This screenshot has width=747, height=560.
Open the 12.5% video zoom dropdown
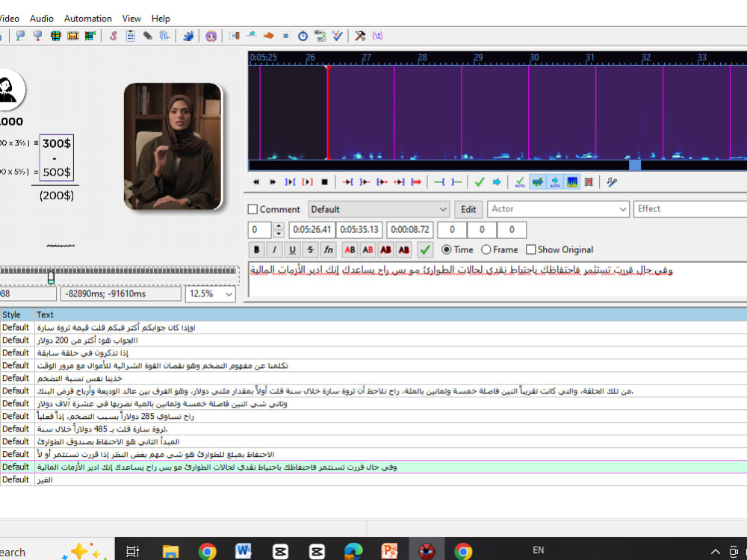(x=211, y=293)
